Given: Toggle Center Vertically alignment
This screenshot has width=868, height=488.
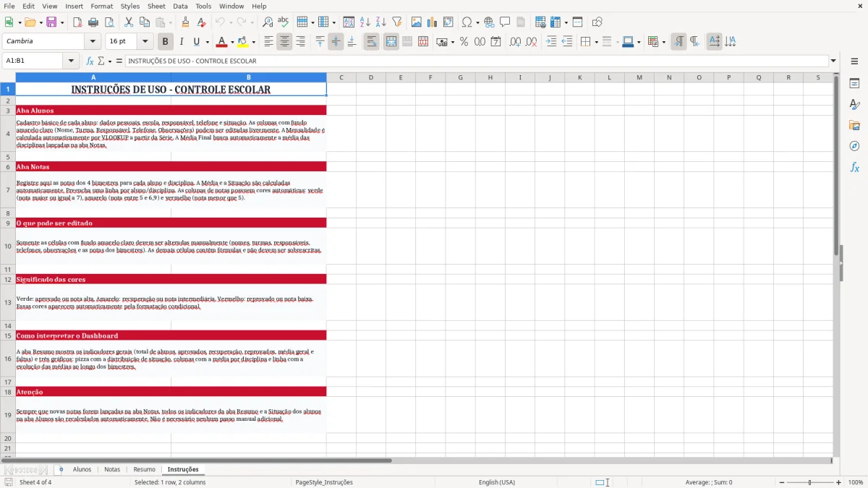Looking at the screenshot, I should tap(336, 42).
